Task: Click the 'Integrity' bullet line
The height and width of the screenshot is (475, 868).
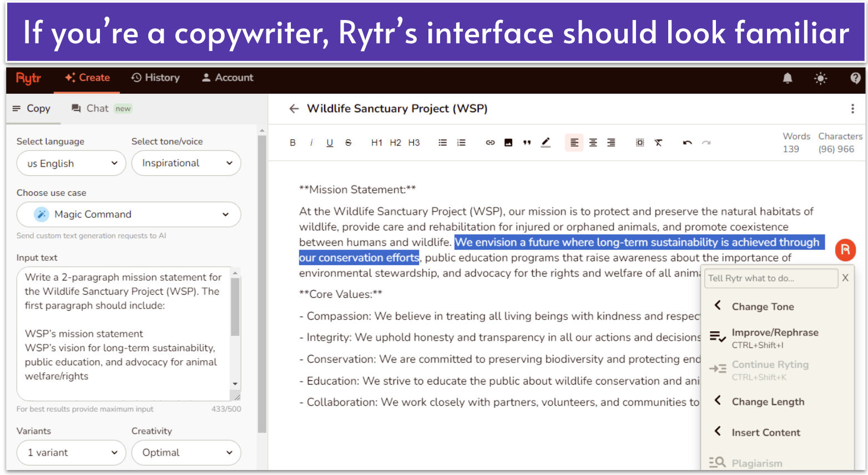Action: click(x=499, y=337)
